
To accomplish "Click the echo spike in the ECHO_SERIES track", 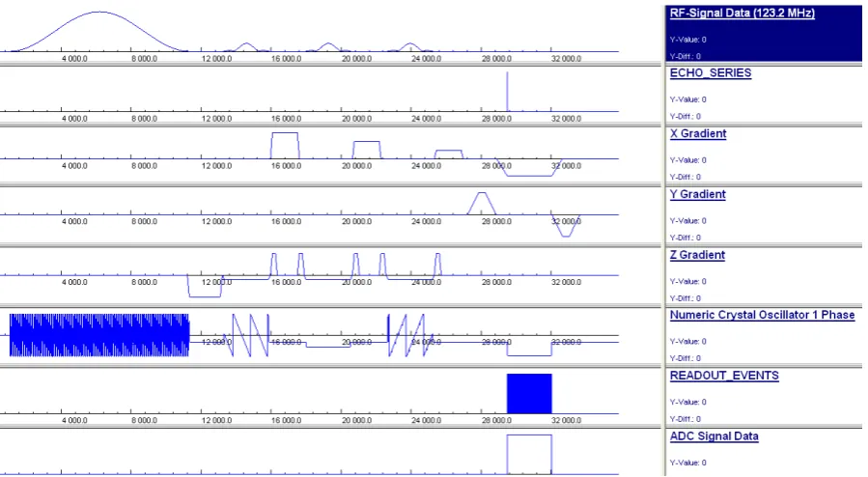I will (x=507, y=92).
